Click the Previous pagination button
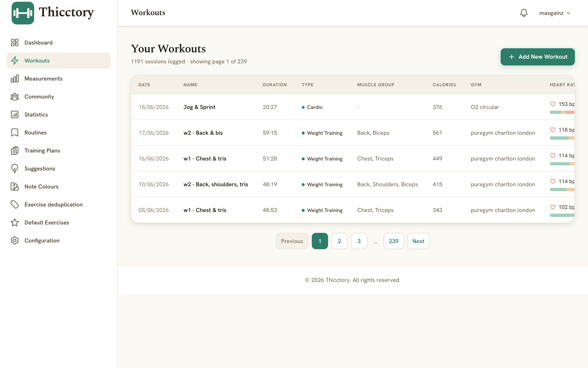This screenshot has height=368, width=588. pos(292,241)
